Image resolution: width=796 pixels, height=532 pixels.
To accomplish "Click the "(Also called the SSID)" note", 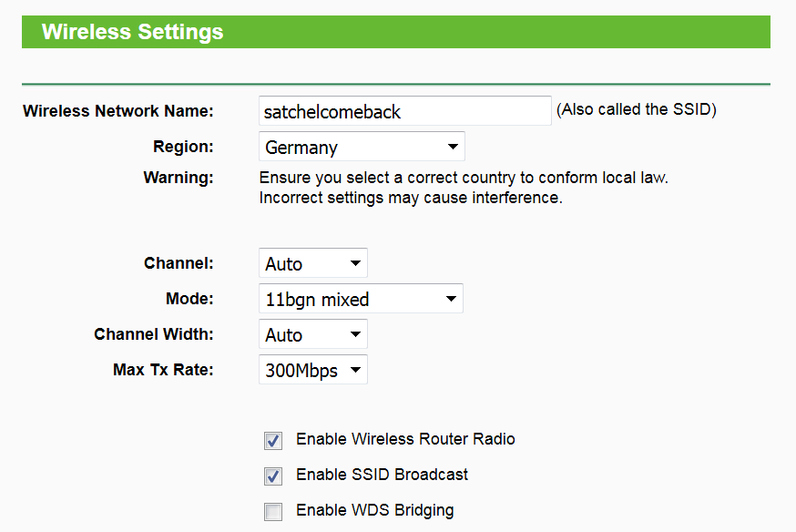I will 637,109.
